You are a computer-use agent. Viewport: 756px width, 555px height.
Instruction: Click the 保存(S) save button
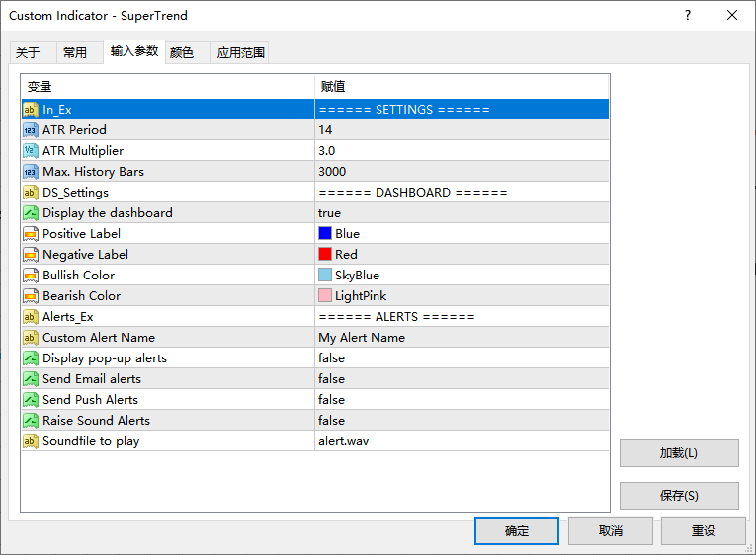click(679, 496)
